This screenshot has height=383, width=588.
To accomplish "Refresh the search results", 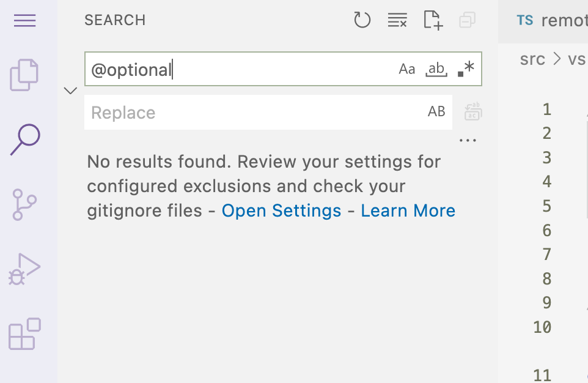I will [x=362, y=20].
